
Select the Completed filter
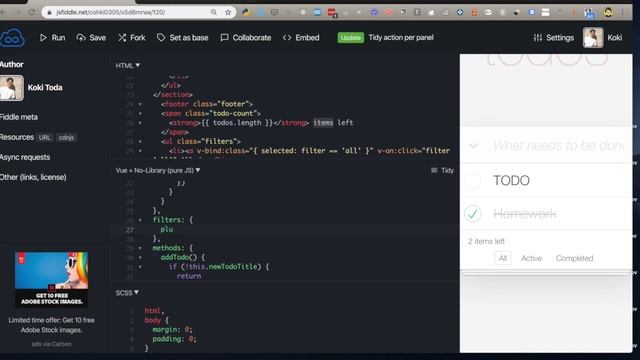[574, 258]
